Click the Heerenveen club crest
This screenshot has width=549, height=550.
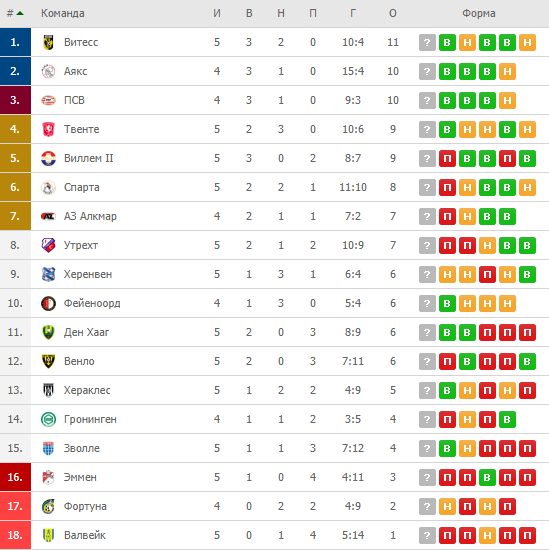click(48, 274)
